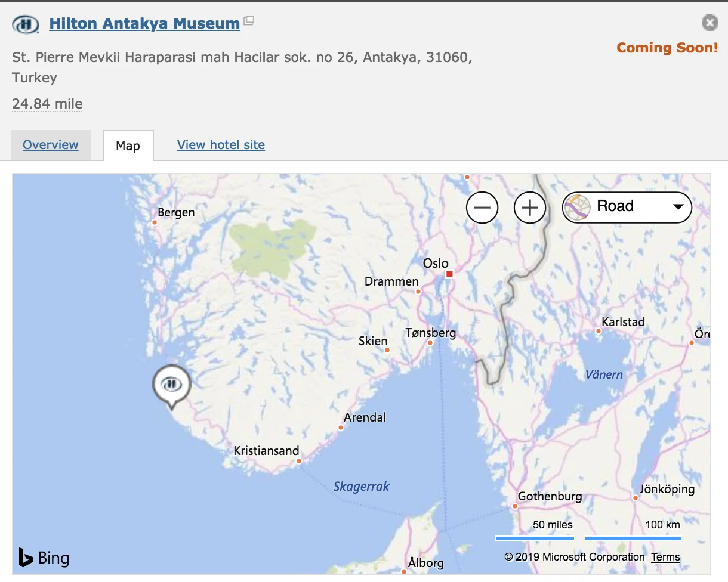Click the 2019 Microsoft Corporation copyright text
The height and width of the screenshot is (582, 728).
click(575, 557)
